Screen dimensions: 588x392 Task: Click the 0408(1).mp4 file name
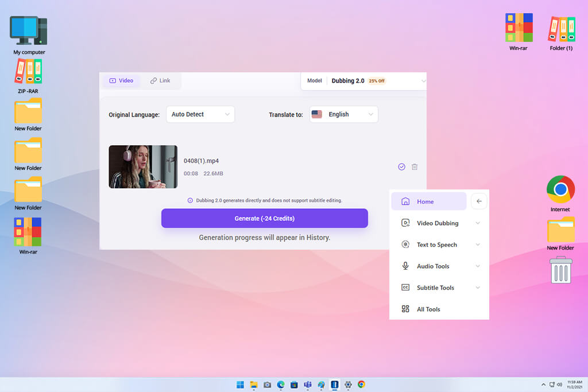click(201, 161)
